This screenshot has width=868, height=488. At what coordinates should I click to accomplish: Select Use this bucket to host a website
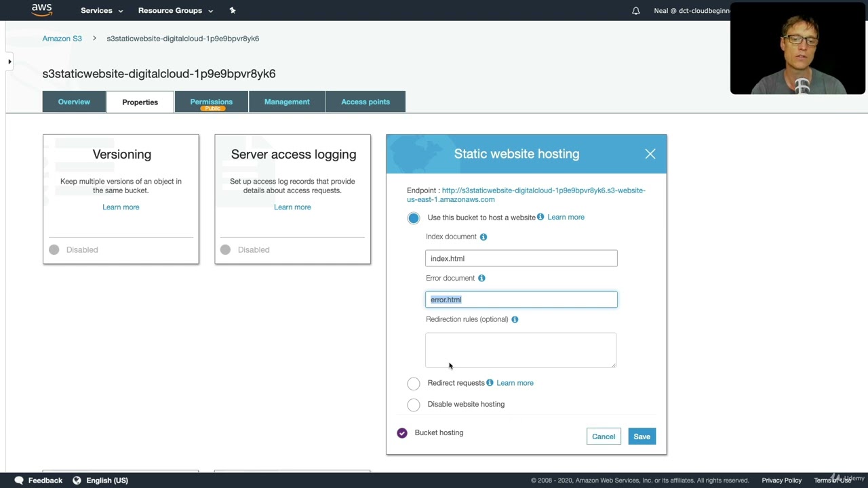point(414,218)
